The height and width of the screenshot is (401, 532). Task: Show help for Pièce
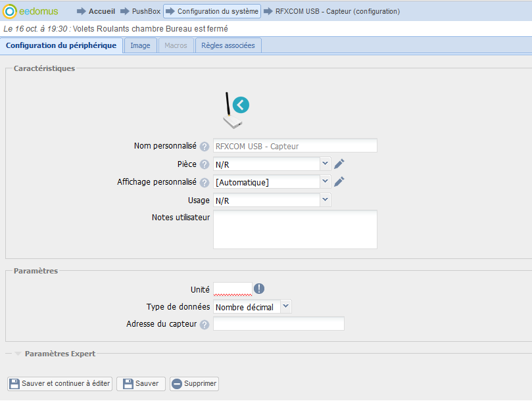pos(205,164)
